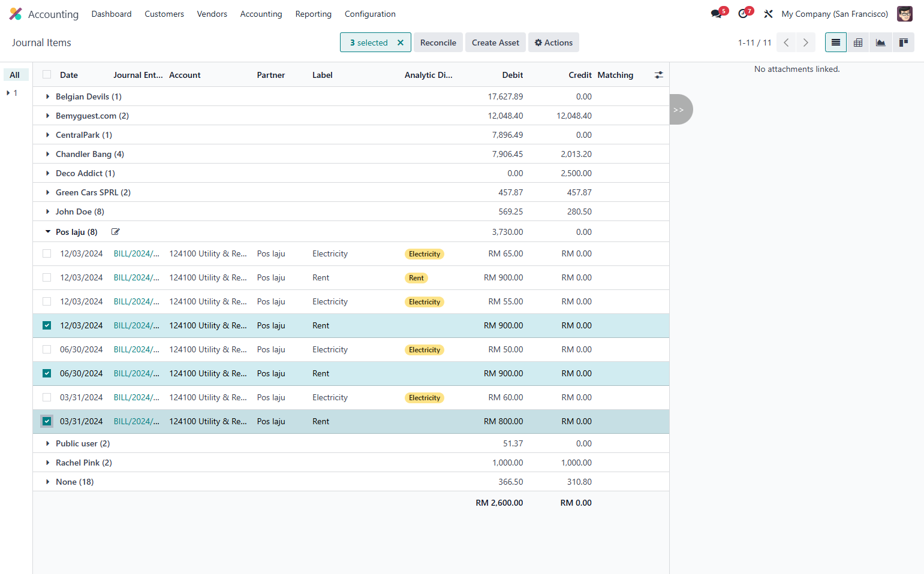Switch to list view
Viewport: 924px width, 574px height.
click(836, 43)
